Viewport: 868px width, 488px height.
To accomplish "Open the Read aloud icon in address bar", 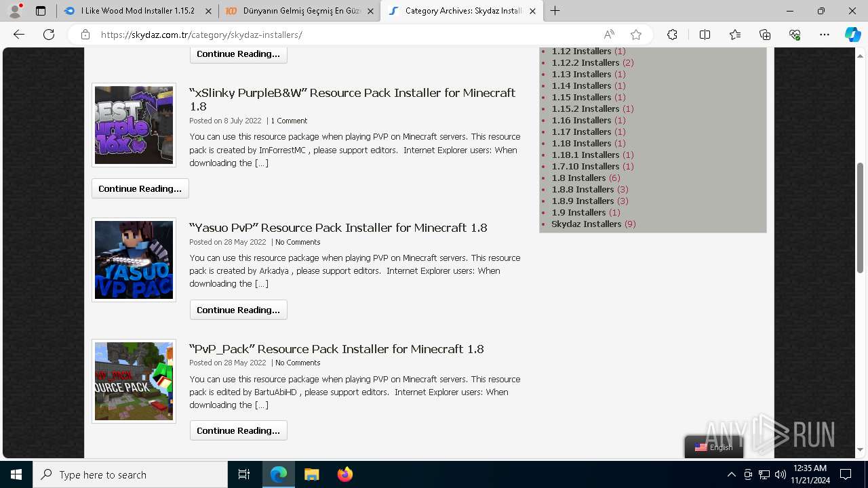I will (609, 35).
